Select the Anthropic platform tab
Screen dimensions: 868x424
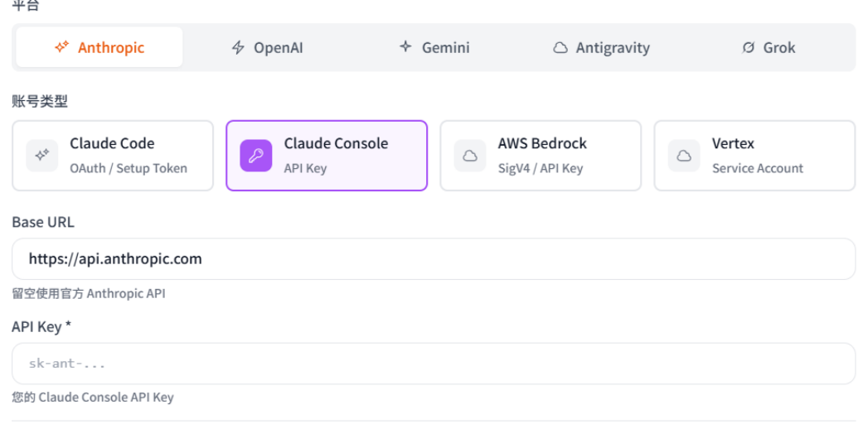coord(99,47)
